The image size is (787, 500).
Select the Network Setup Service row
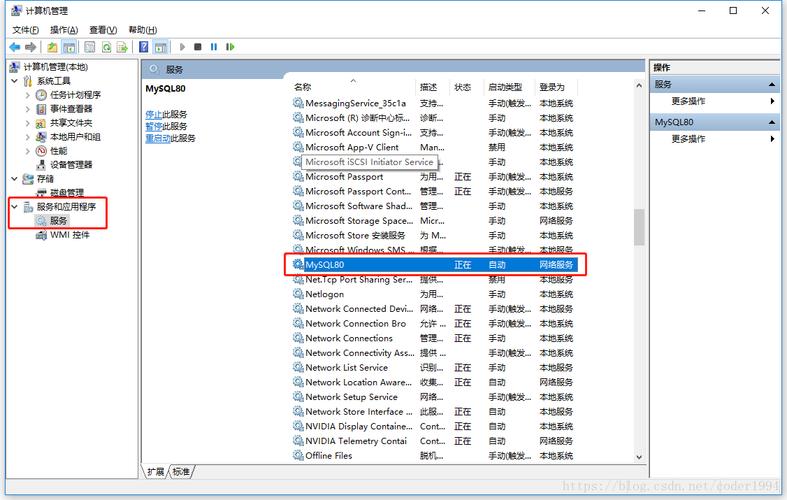coord(435,397)
